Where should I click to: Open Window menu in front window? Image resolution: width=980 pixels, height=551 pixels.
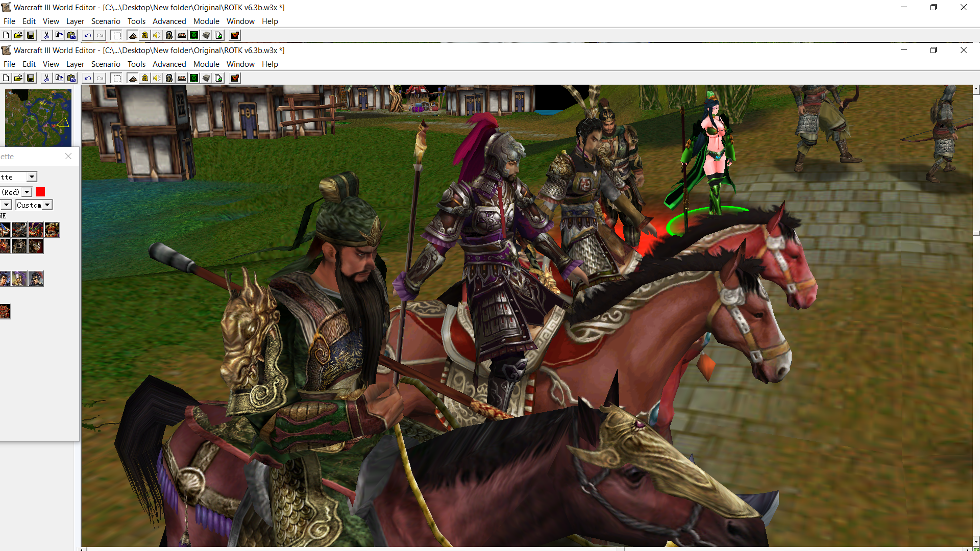(240, 64)
